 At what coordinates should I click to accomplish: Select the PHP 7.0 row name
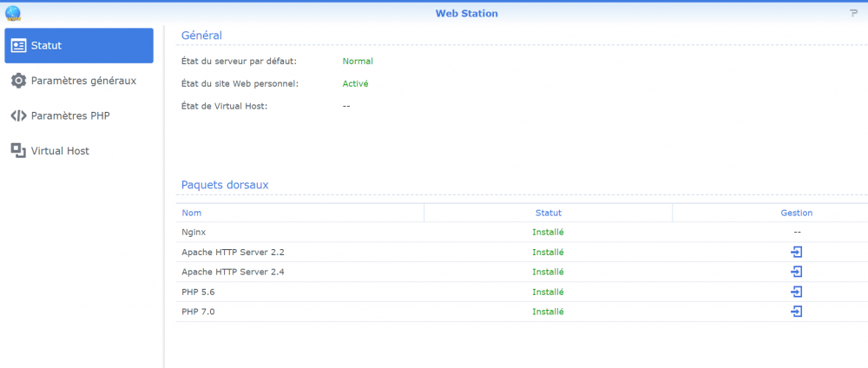[x=198, y=312]
